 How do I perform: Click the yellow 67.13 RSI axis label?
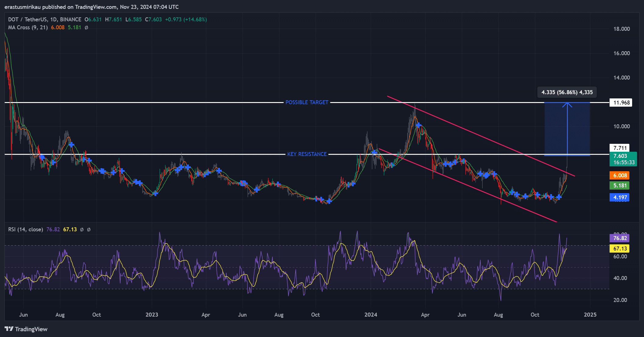coord(620,248)
